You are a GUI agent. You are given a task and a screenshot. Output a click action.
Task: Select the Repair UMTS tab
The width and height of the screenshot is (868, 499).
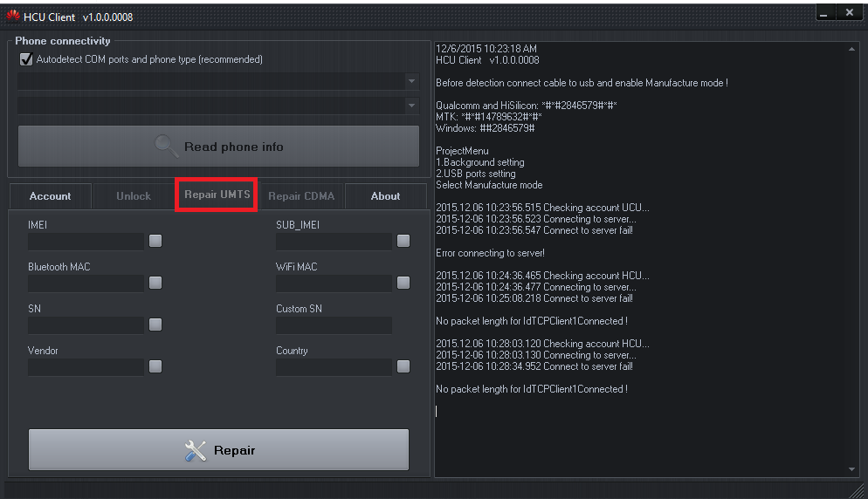point(217,195)
